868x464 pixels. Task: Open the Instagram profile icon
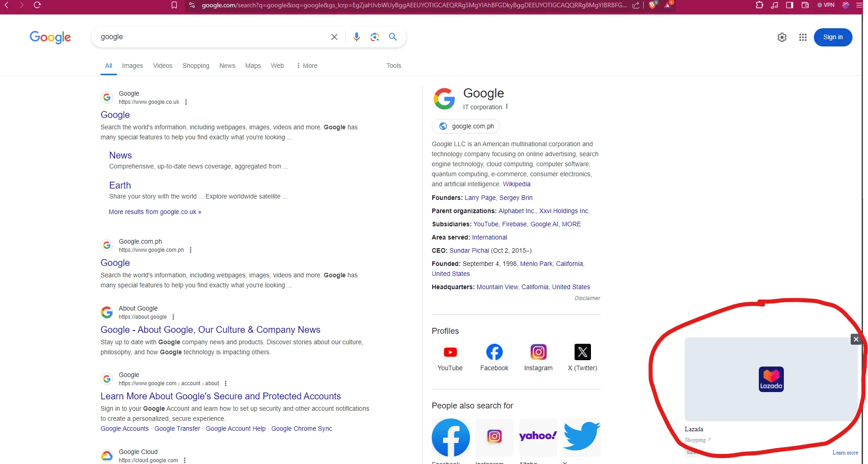point(539,352)
